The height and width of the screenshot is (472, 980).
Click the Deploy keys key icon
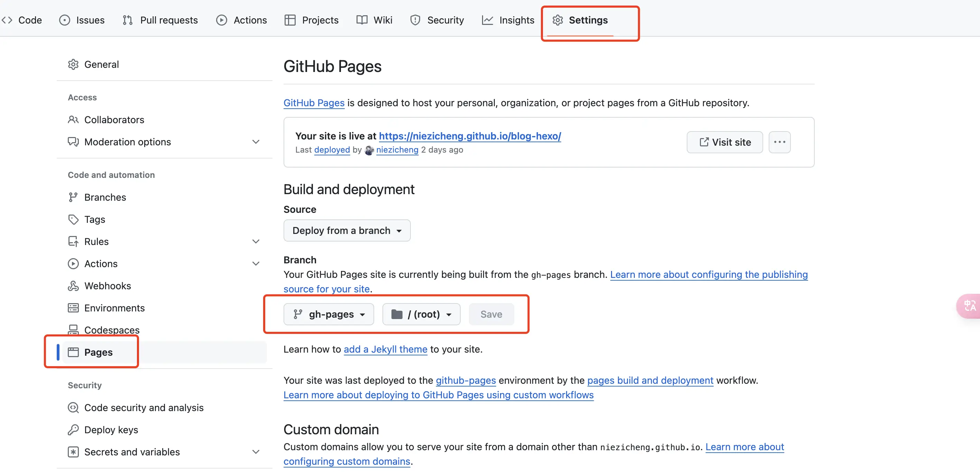click(x=73, y=429)
